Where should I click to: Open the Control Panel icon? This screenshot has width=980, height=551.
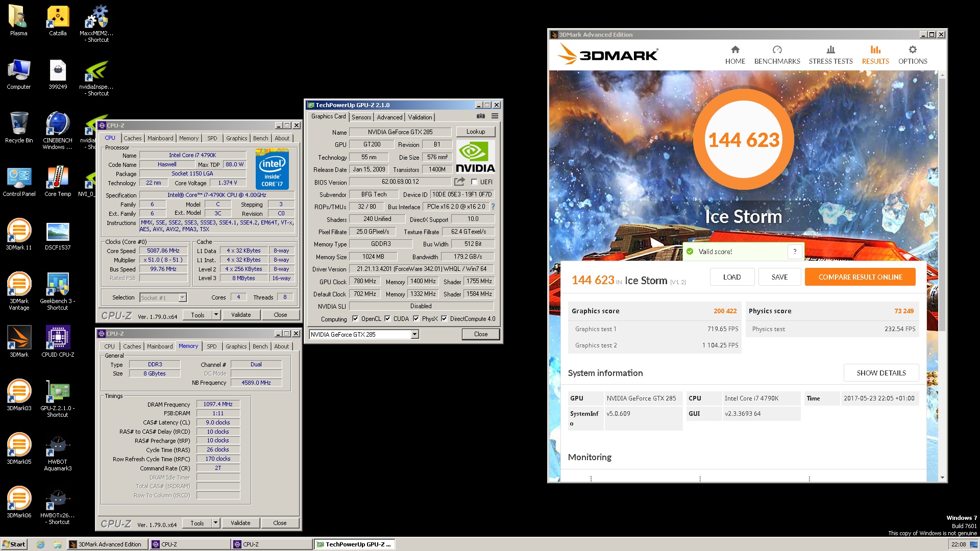18,182
